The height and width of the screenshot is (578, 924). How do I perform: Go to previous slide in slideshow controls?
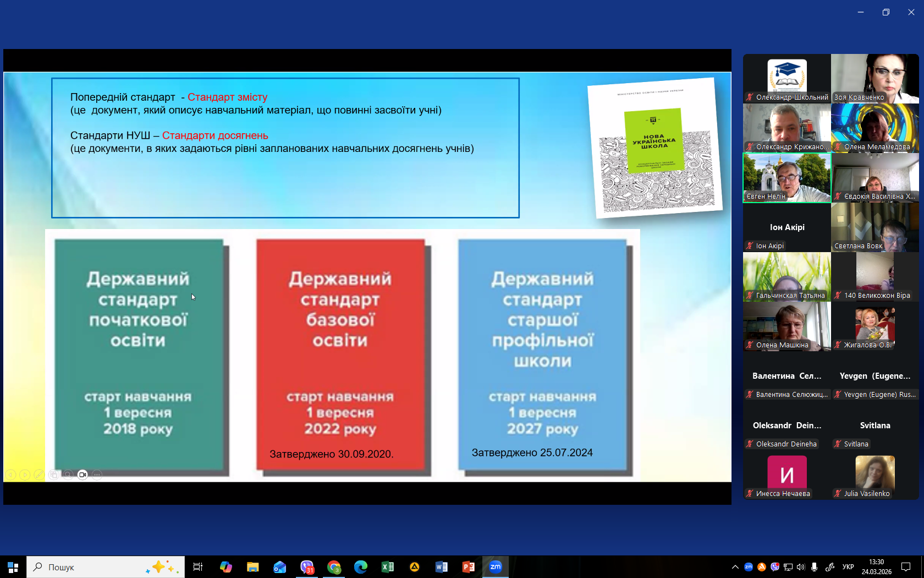pyautogui.click(x=10, y=475)
